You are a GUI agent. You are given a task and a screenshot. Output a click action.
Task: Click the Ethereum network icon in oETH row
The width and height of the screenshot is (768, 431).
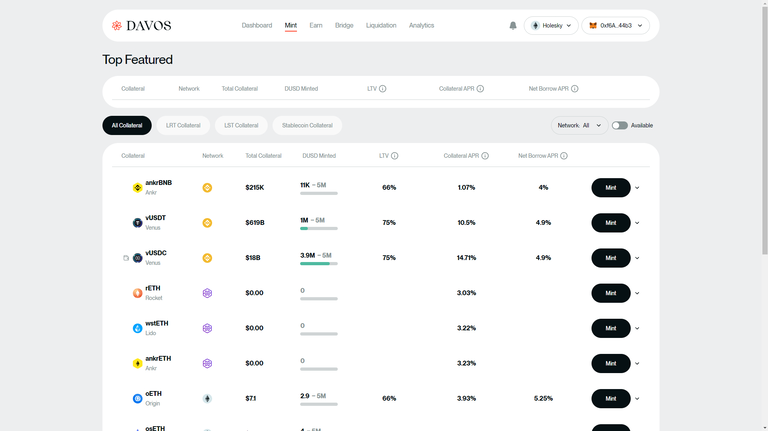[x=207, y=399]
